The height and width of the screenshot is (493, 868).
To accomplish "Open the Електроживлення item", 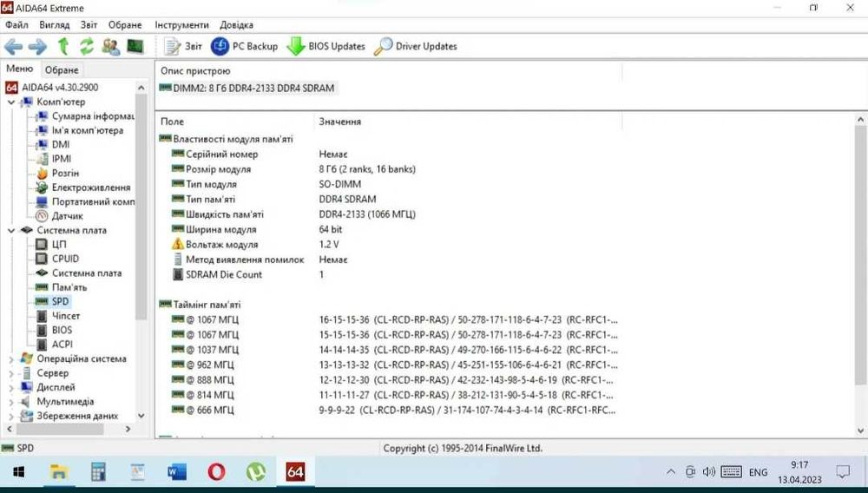I will [83, 187].
